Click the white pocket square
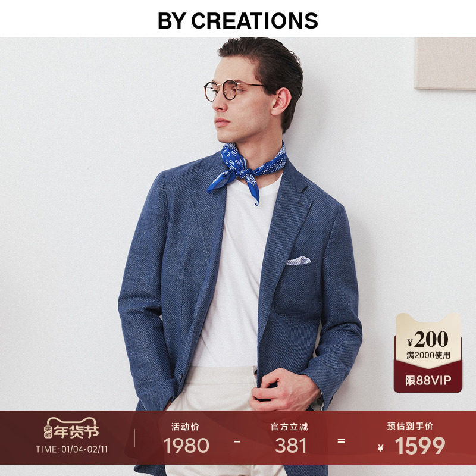 [x=299, y=260]
